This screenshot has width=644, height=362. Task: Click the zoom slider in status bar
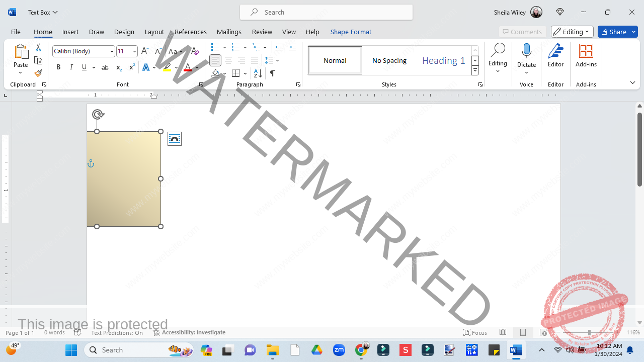tap(589, 332)
